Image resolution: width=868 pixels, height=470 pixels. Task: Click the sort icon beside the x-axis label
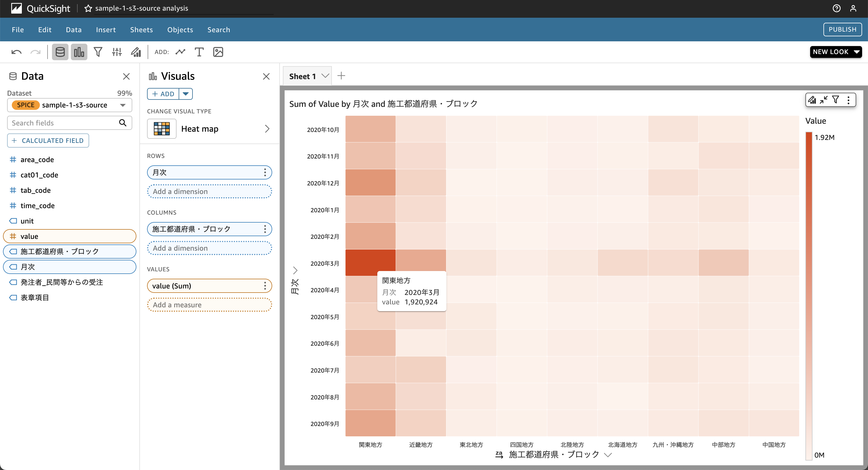tap(499, 455)
